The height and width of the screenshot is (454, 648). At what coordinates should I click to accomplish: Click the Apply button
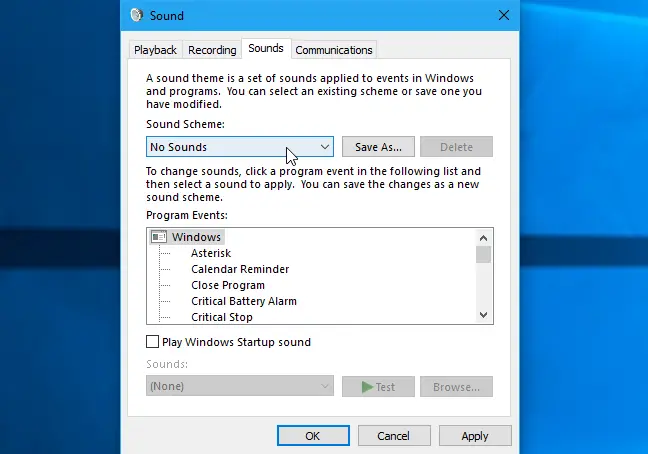click(x=475, y=436)
